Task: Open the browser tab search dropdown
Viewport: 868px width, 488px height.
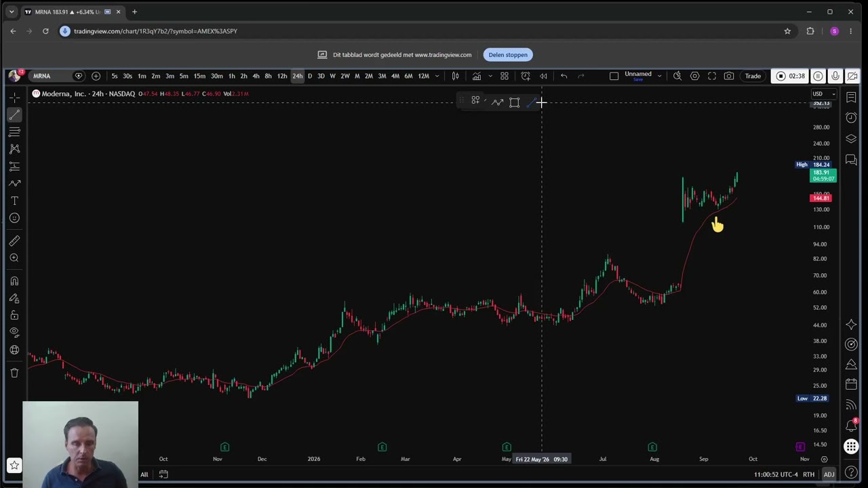Action: (x=12, y=12)
